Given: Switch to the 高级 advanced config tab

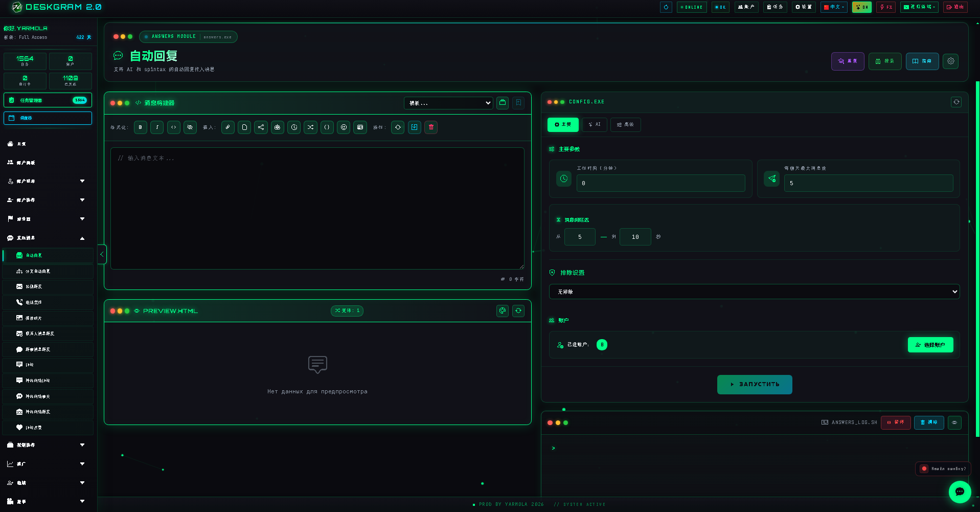Looking at the screenshot, I should [625, 125].
